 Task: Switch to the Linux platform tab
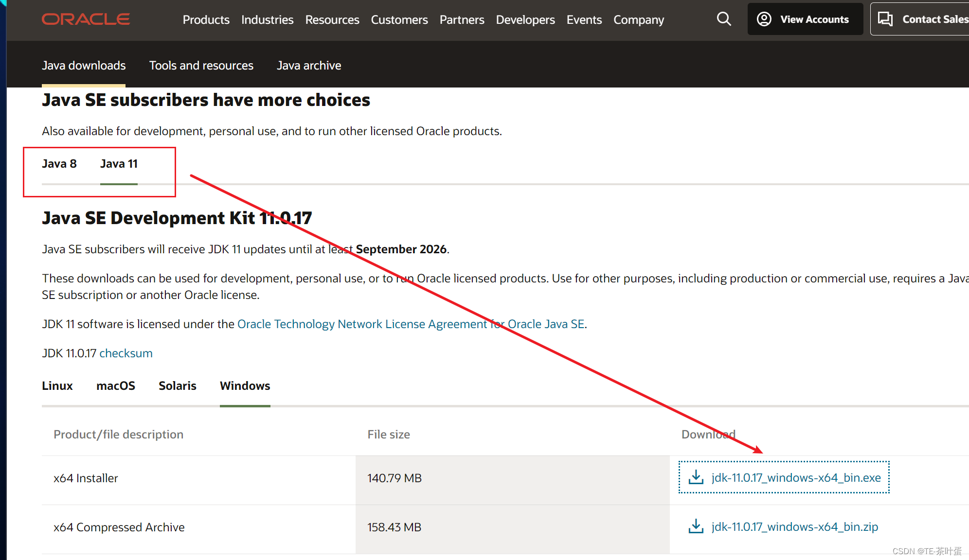57,385
